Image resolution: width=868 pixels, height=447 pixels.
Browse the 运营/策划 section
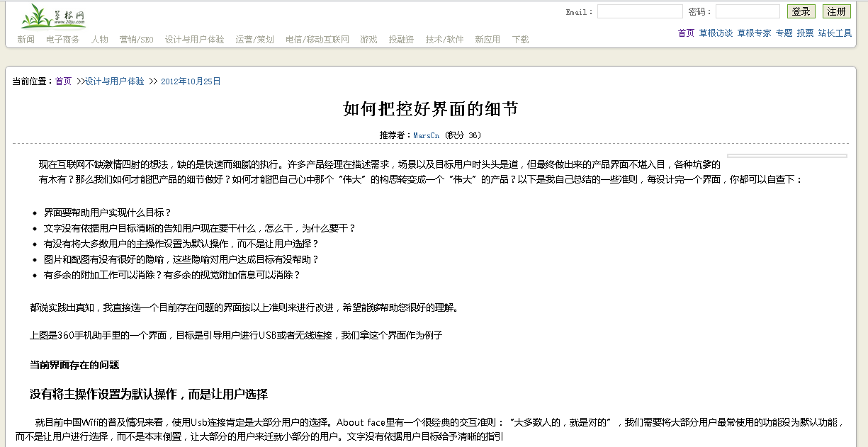click(255, 39)
